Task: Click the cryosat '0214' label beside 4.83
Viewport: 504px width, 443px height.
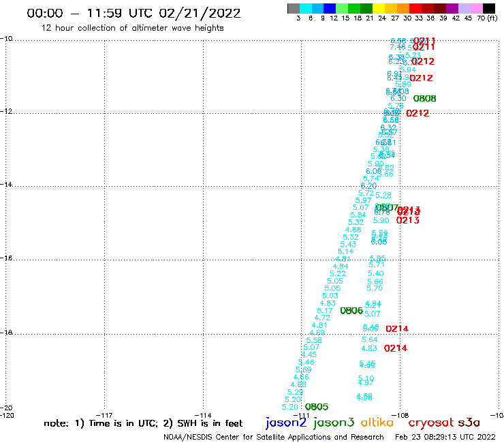Action: coord(396,348)
